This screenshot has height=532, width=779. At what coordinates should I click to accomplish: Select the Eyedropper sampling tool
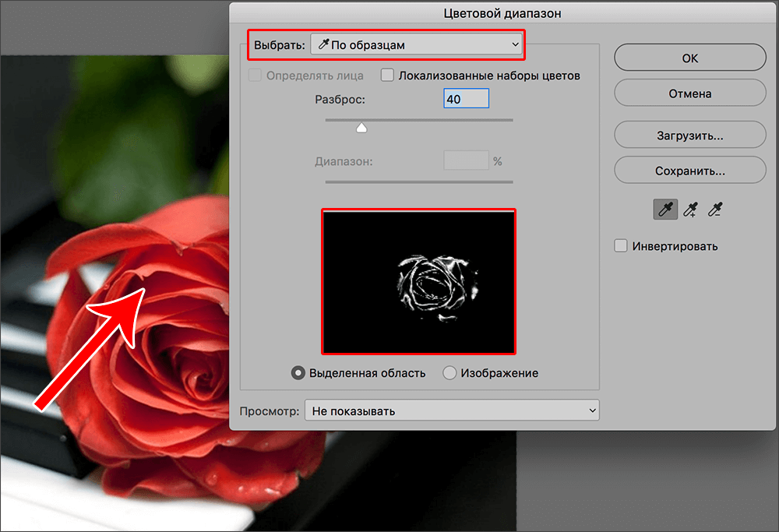tap(664, 209)
